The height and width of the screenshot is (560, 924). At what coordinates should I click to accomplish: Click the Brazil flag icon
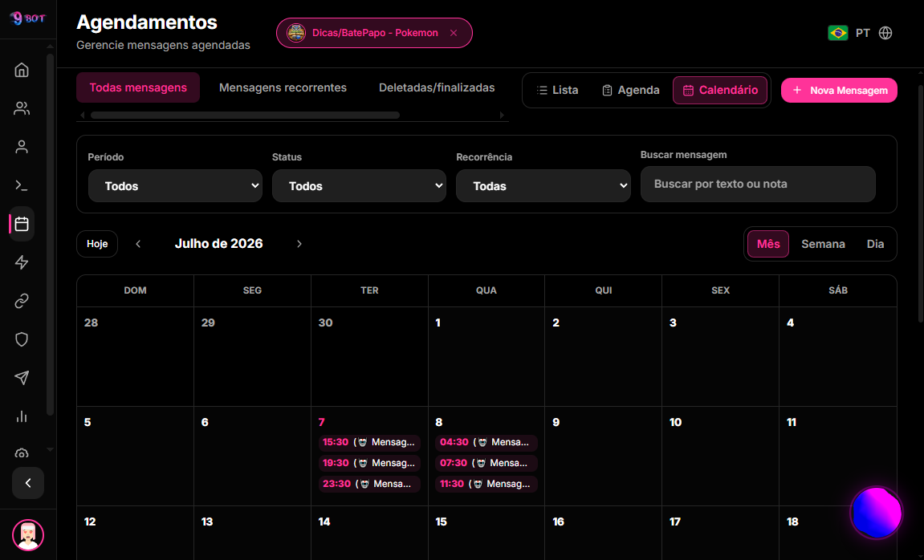point(837,33)
